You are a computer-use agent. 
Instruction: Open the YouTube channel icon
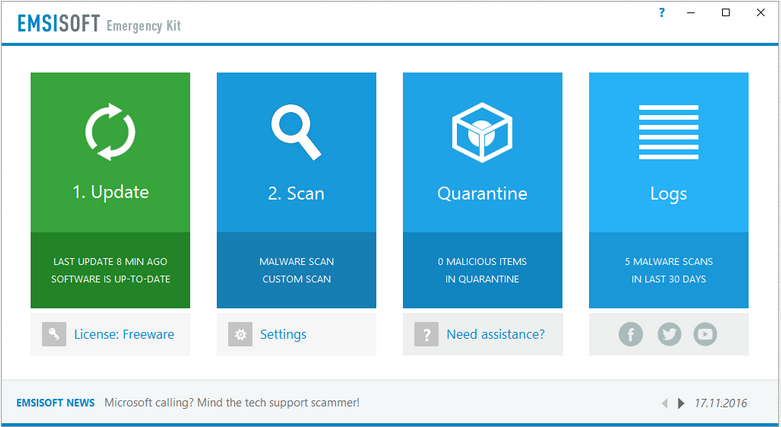pos(705,334)
